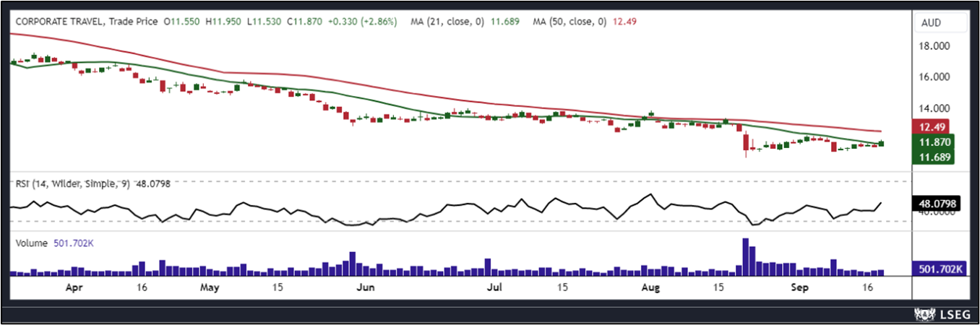
Task: Click the 16.000 price axis tick
Action: 934,77
